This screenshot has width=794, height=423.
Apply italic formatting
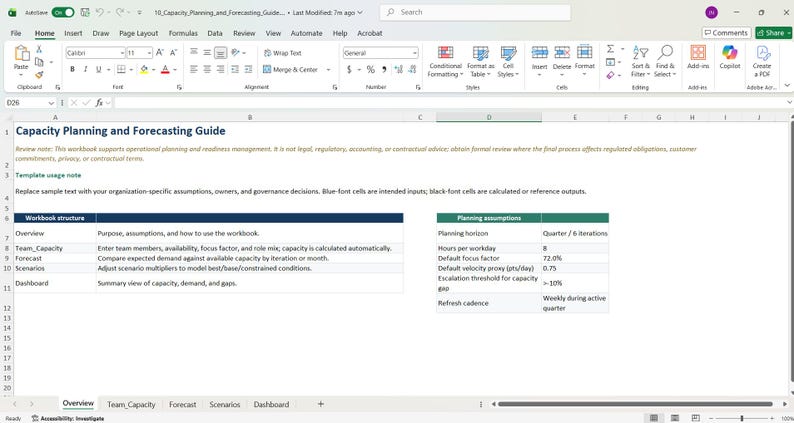tap(85, 69)
